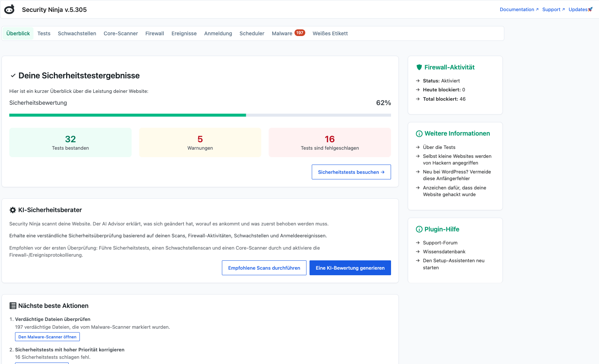The width and height of the screenshot is (599, 364).
Task: Click the Total blockiert: 46 entry
Action: tap(444, 99)
